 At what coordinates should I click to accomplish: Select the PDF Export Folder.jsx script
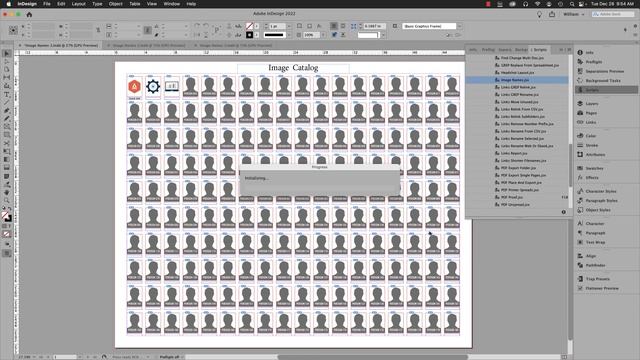click(517, 168)
